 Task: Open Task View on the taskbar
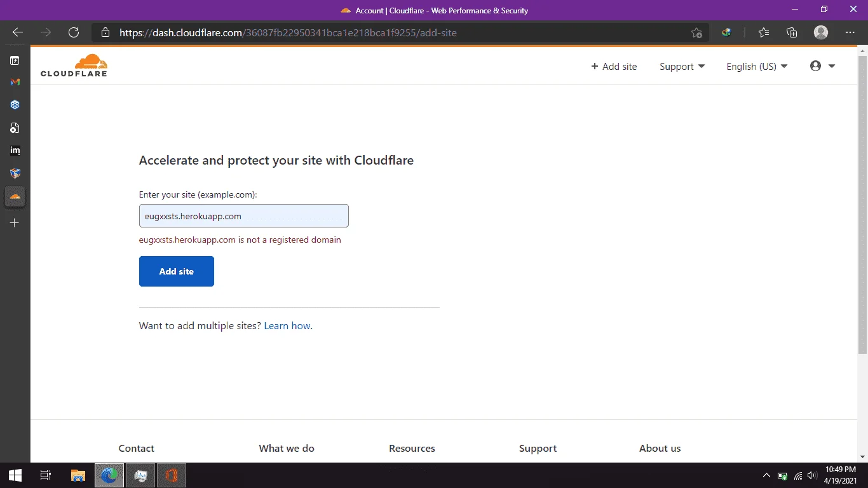click(46, 475)
